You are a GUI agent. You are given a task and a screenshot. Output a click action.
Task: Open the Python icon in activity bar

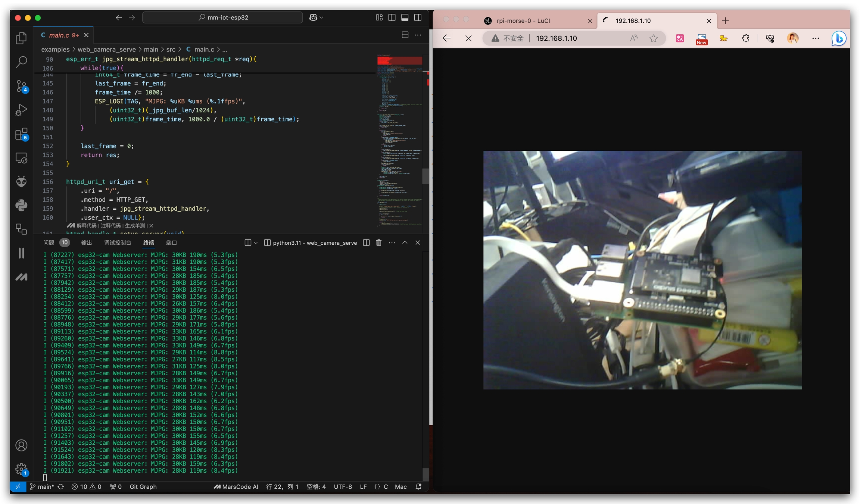coord(21,205)
